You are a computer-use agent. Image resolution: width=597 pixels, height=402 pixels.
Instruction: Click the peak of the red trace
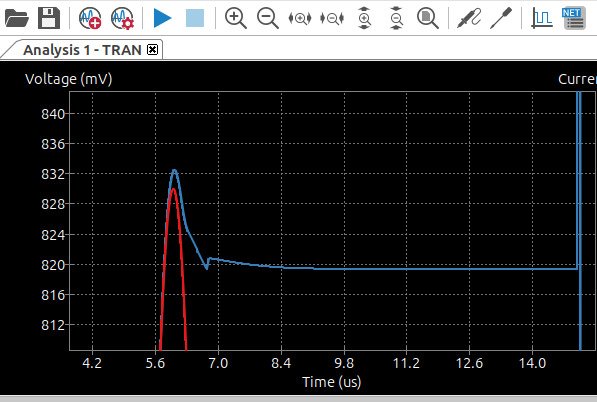point(173,189)
